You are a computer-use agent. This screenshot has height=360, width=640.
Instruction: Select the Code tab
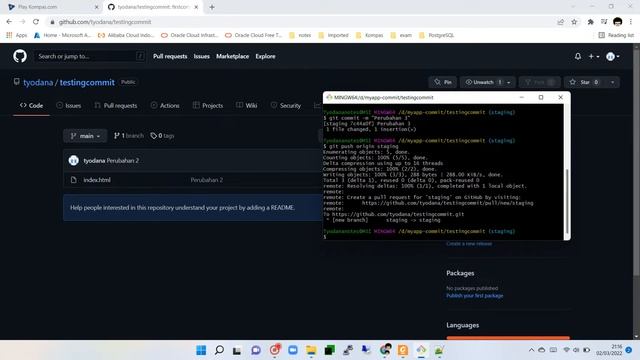pyautogui.click(x=31, y=105)
